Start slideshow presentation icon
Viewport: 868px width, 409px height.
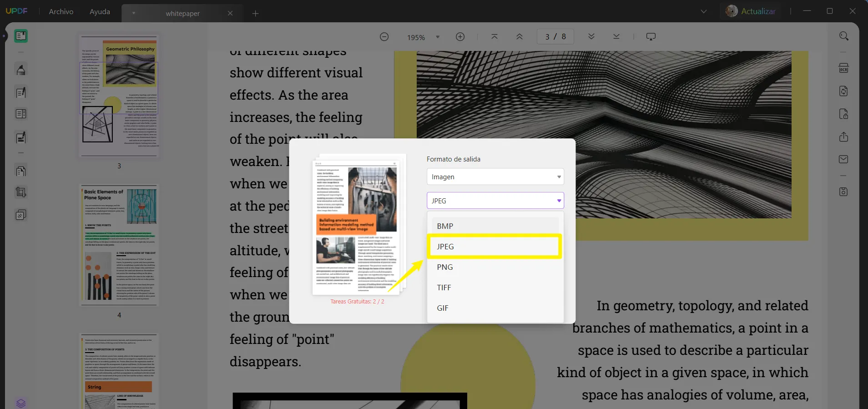click(651, 36)
